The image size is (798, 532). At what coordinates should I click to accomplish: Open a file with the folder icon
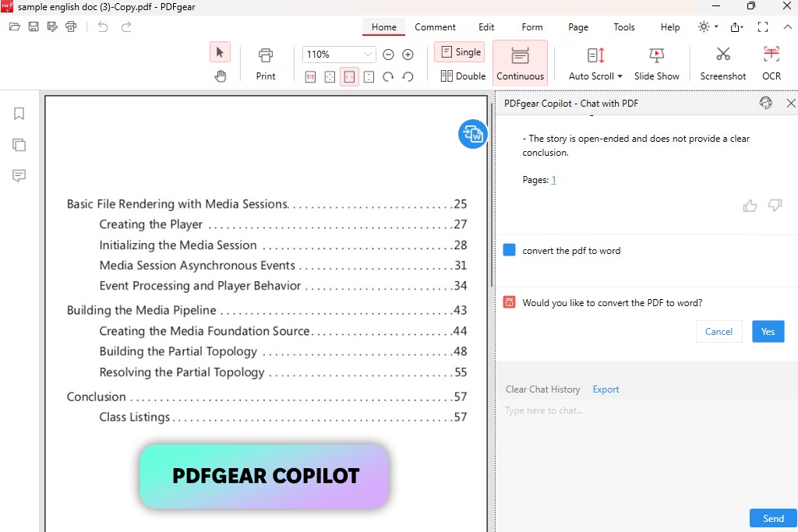pyautogui.click(x=14, y=26)
